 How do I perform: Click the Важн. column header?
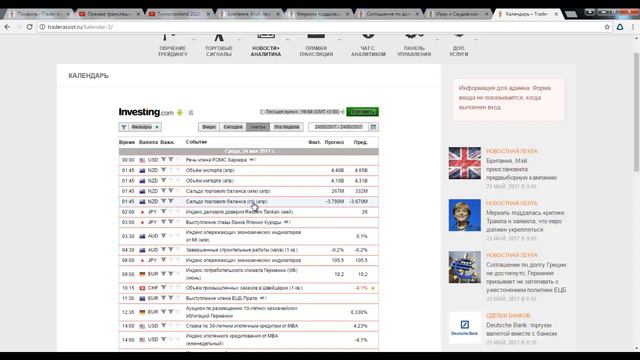(167, 142)
